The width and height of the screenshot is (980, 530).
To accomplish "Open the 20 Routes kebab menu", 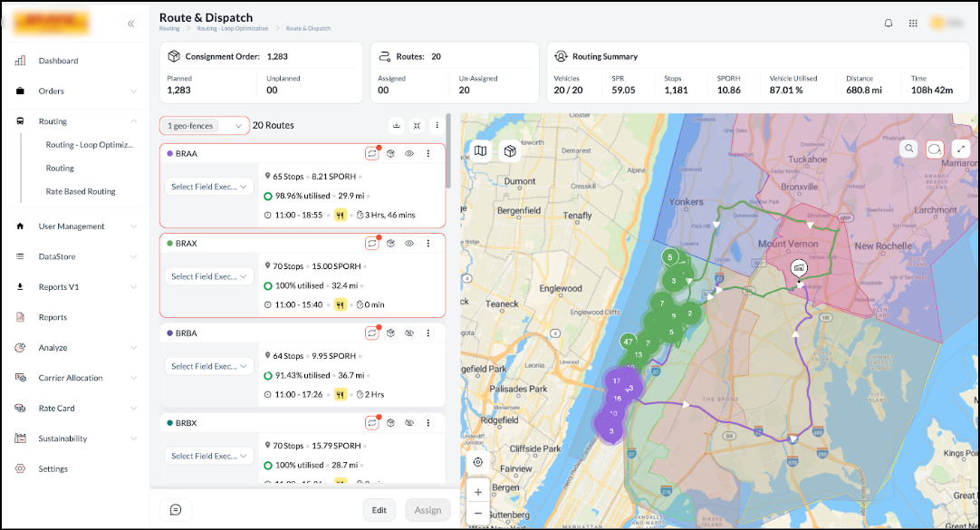I will point(437,125).
